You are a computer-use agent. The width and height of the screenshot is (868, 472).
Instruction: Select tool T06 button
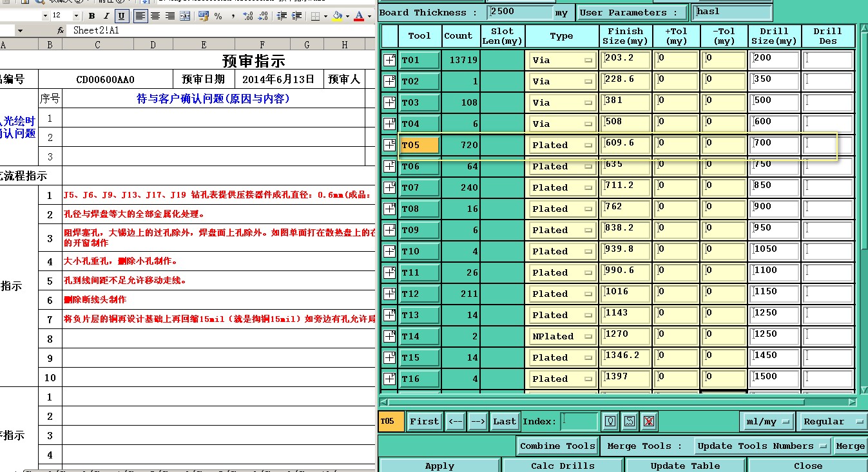pyautogui.click(x=420, y=166)
